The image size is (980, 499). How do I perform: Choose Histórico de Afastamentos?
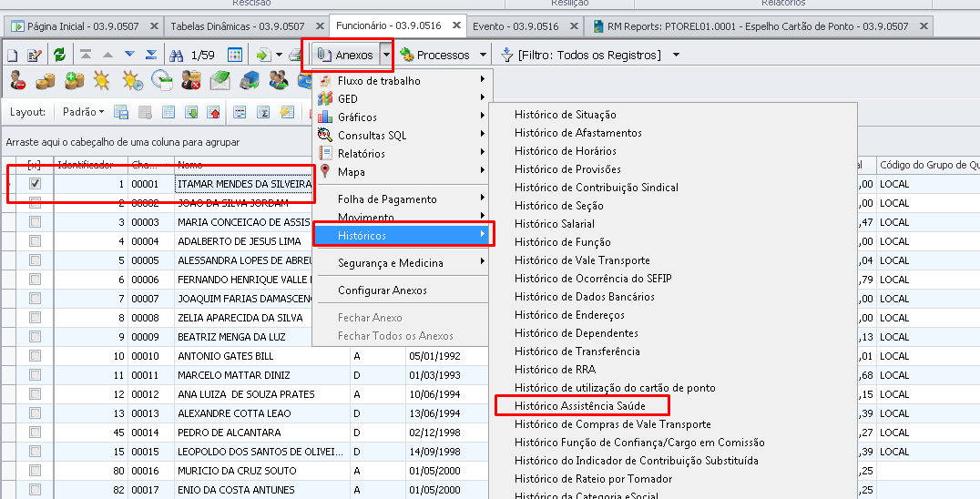coord(577,132)
